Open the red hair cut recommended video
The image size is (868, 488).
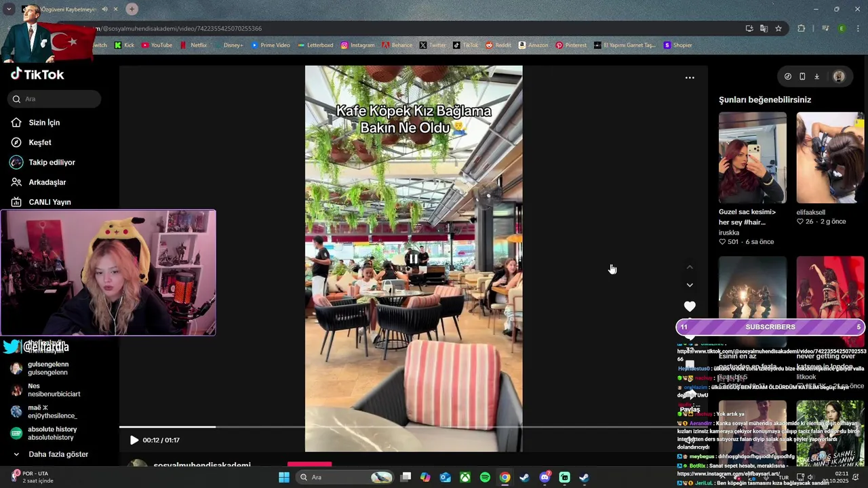coord(753,158)
